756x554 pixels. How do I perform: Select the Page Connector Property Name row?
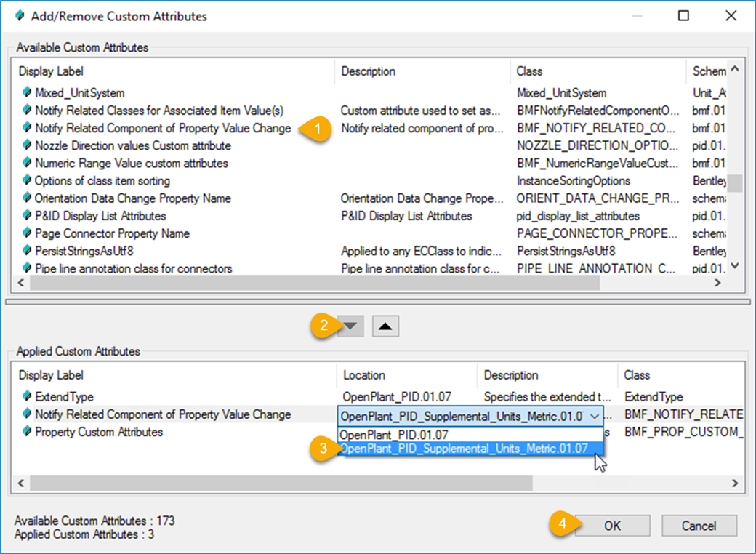point(113,233)
